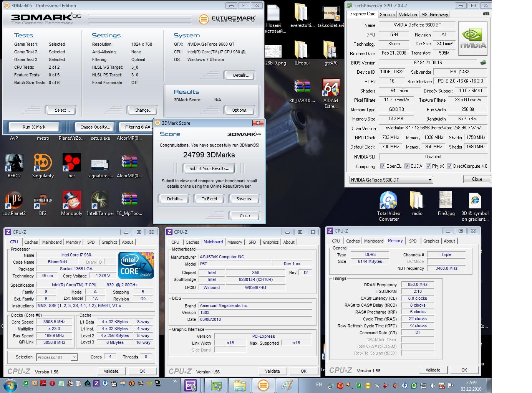This screenshot has width=532, height=393.
Task: Click the Options... button in 3DMark05
Action: click(x=240, y=110)
